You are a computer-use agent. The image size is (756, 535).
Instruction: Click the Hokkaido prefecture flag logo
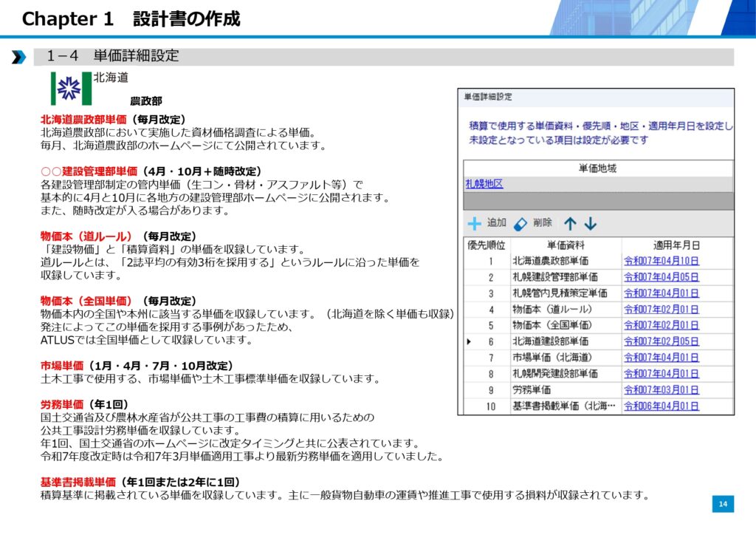point(70,89)
